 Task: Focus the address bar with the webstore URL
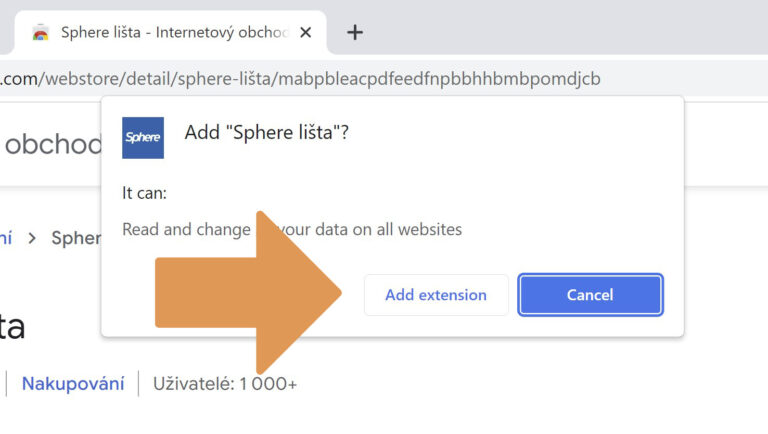click(x=300, y=78)
